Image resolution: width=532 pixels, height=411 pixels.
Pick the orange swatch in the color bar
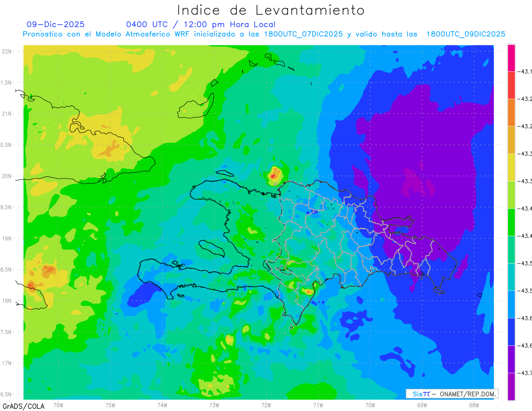coord(511,113)
